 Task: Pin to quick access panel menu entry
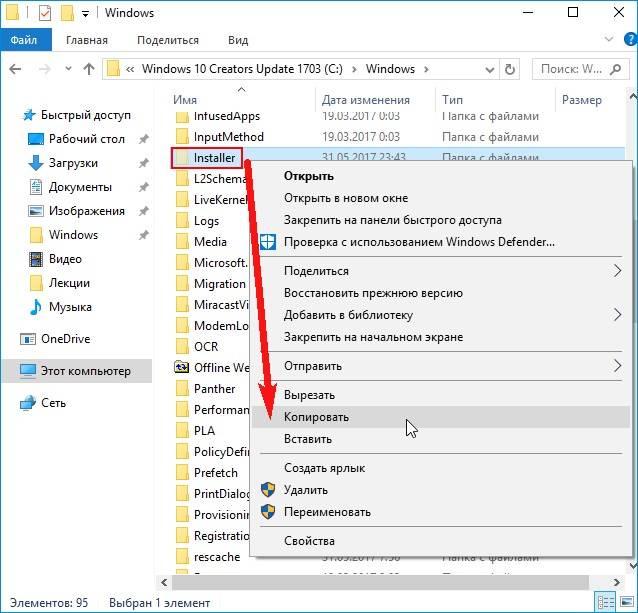[393, 220]
